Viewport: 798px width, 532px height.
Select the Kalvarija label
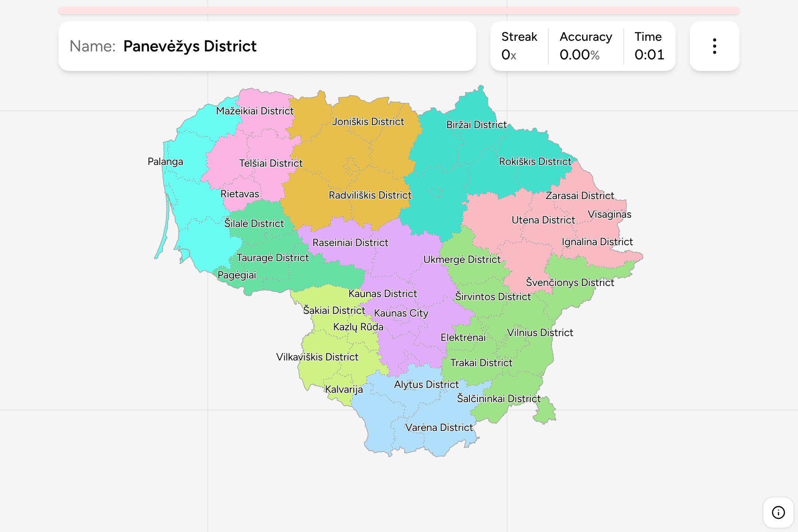coord(344,389)
